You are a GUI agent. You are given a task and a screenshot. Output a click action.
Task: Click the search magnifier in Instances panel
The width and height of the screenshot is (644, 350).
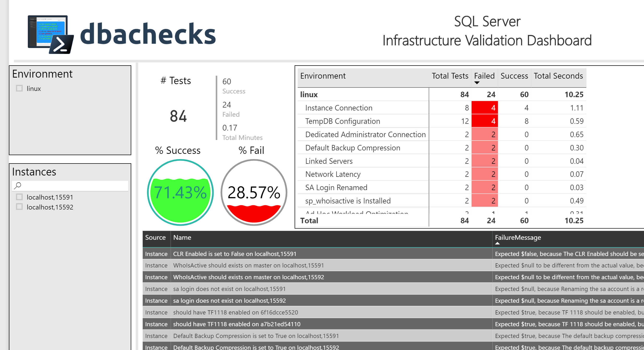coord(18,185)
